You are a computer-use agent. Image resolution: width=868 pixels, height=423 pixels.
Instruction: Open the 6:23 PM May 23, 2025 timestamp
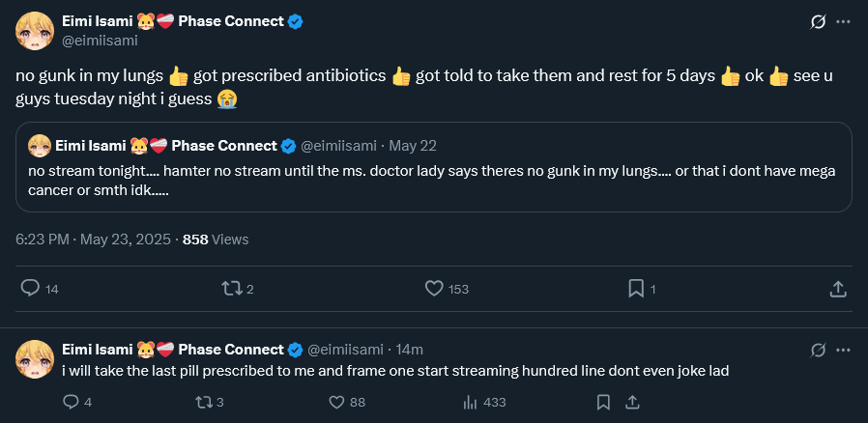tap(94, 239)
